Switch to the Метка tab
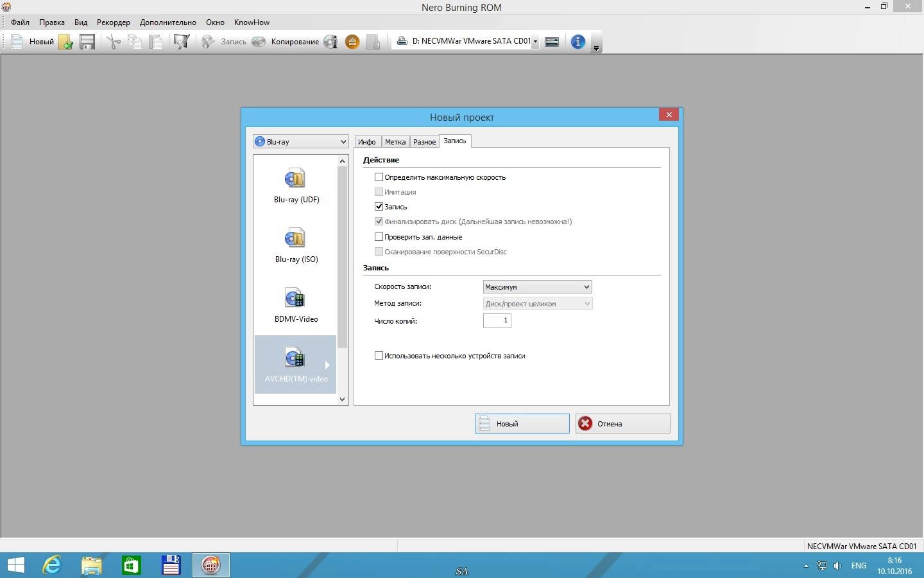Viewport: 924px width, 578px height. [x=395, y=142]
